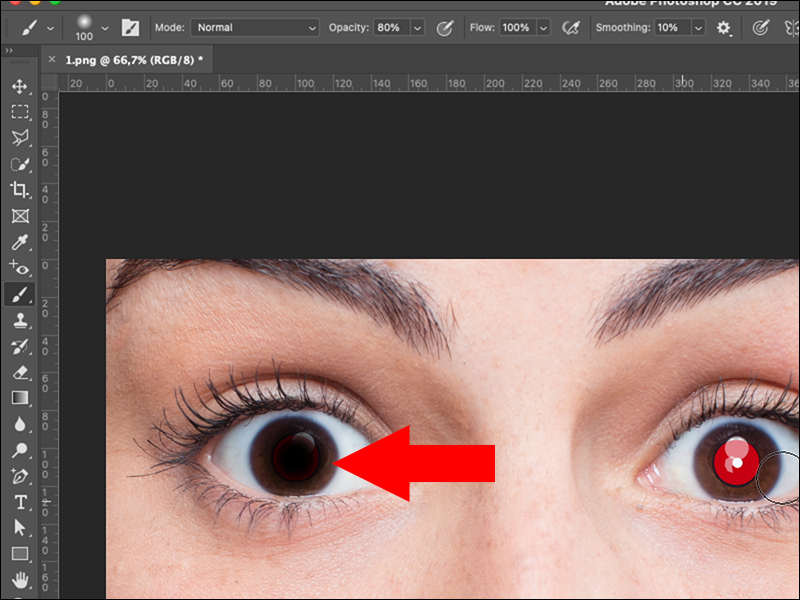The width and height of the screenshot is (800, 600).
Task: Select the Clone Stamp tool
Action: pos(20,320)
